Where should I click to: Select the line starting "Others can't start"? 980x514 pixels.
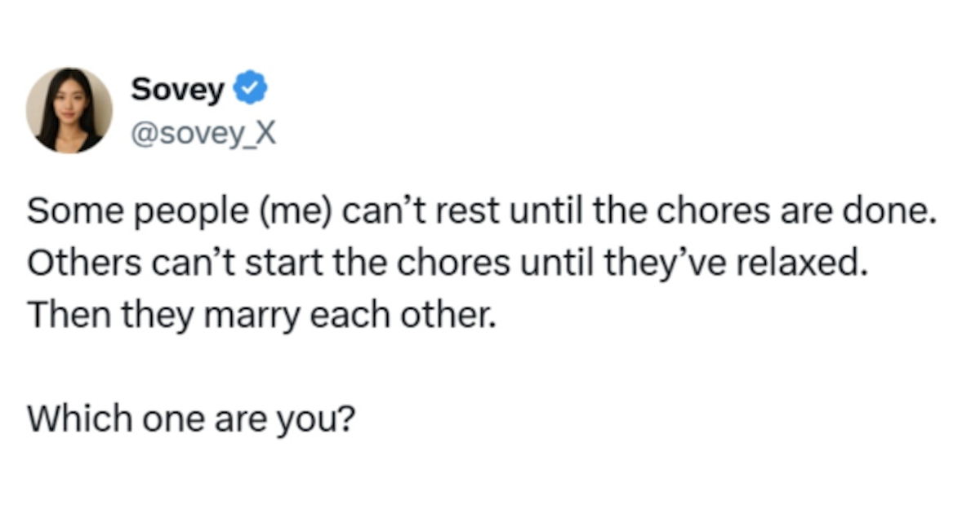(446, 264)
